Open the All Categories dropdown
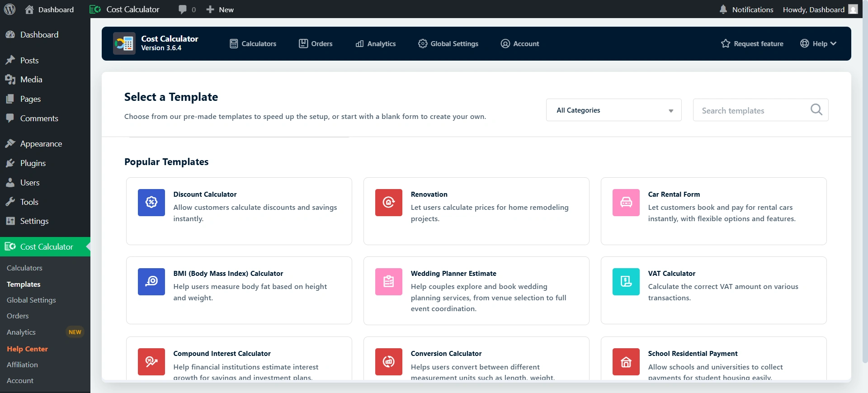 pos(613,110)
